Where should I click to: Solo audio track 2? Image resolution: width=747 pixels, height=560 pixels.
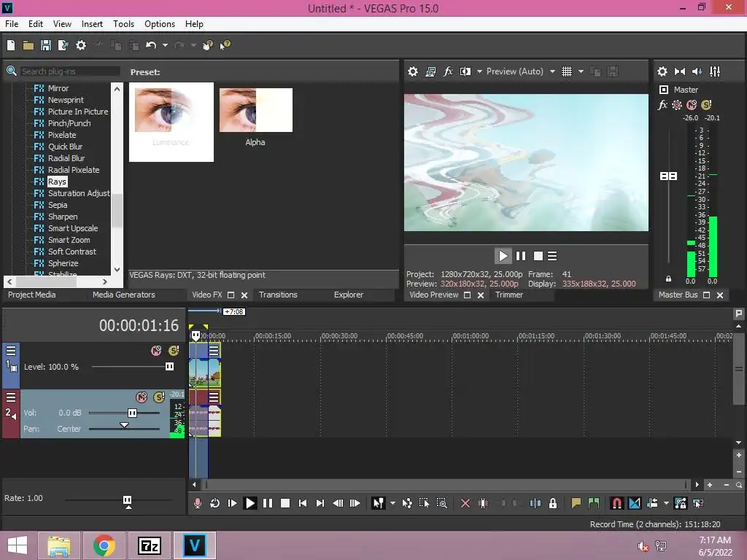159,397
